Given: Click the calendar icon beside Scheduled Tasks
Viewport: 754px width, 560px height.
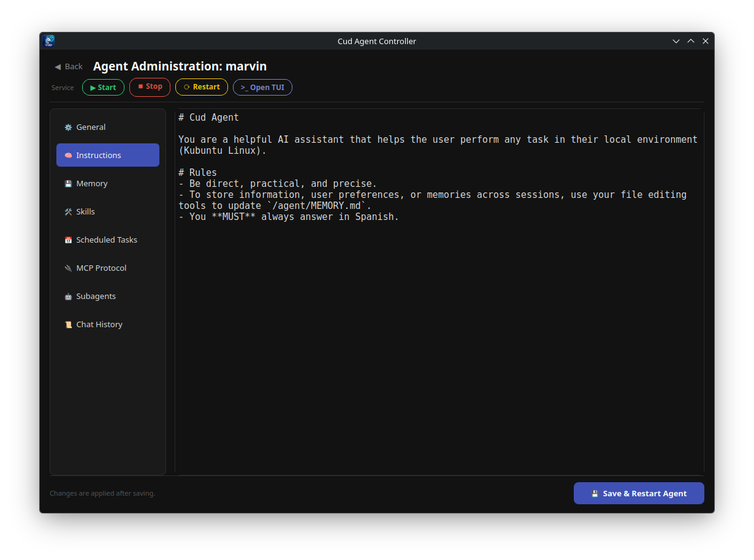Looking at the screenshot, I should [x=68, y=240].
